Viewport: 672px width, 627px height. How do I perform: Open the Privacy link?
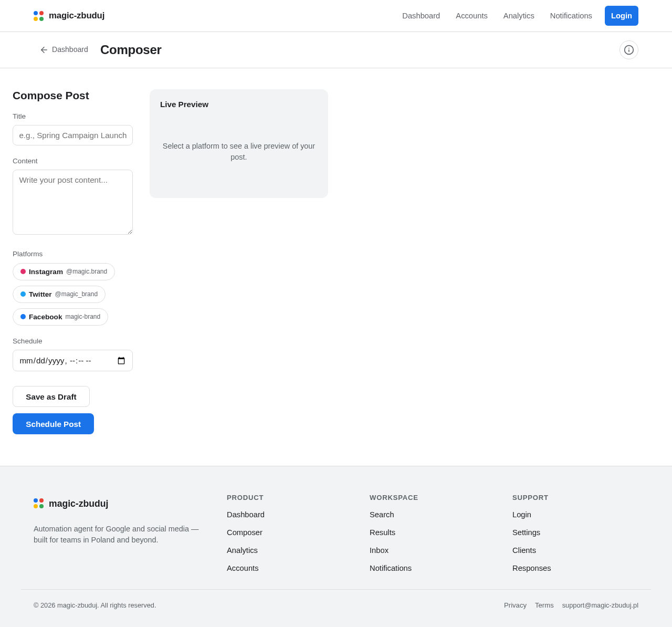[515, 605]
